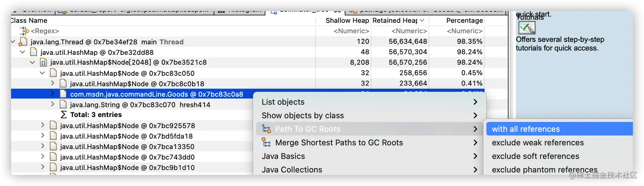Screen dimensions: 644x186
Task: Click the Merge Shortest Paths menu icon
Action: (x=267, y=143)
